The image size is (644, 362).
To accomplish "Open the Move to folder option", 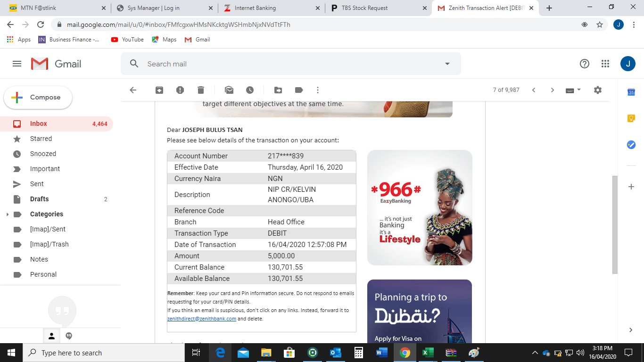I will tap(278, 90).
